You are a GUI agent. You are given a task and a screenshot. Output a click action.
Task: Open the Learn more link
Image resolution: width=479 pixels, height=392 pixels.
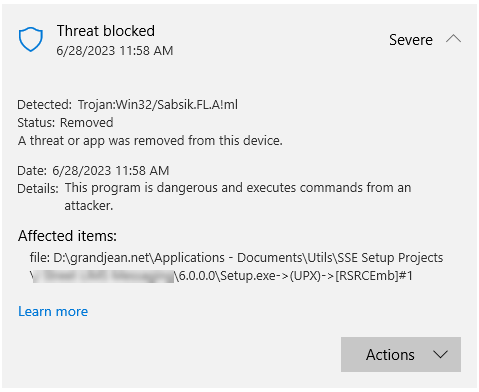(x=53, y=311)
